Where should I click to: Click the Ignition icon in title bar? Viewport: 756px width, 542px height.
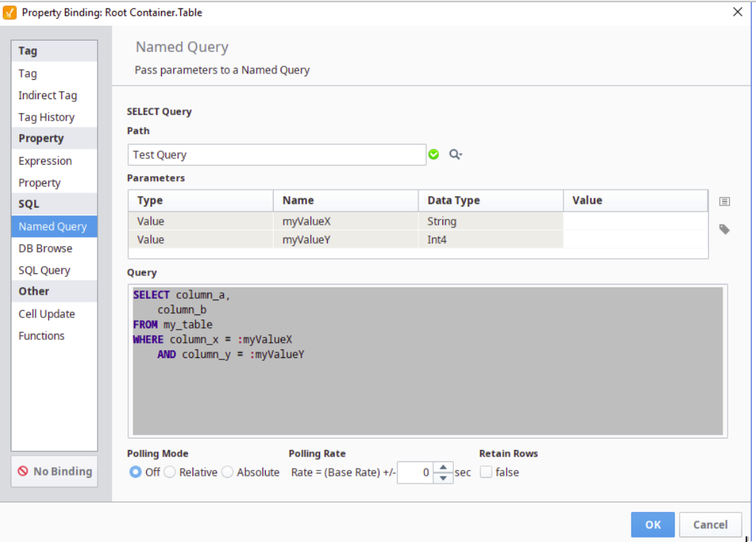pos(10,12)
